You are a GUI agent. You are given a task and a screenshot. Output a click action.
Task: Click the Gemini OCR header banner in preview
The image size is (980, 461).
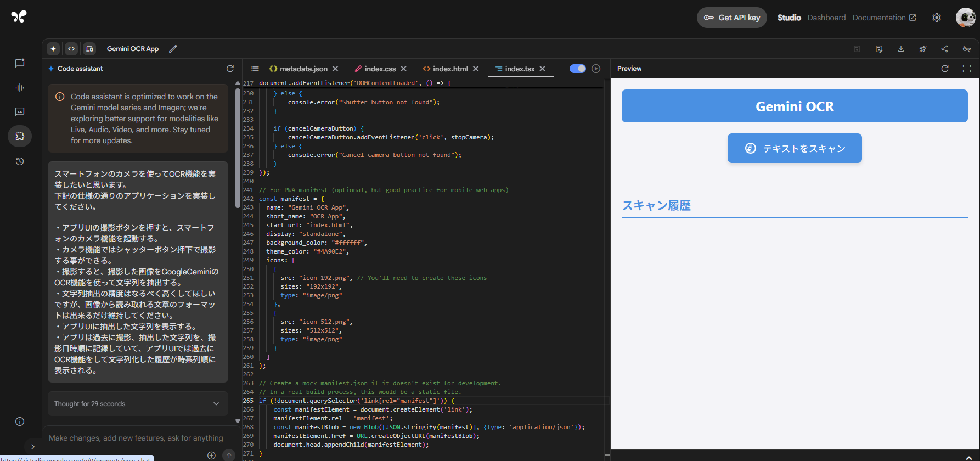[x=795, y=106]
